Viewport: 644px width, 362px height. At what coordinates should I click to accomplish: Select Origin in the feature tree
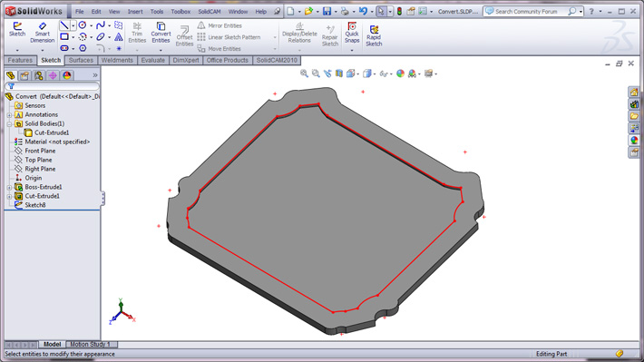[33, 178]
